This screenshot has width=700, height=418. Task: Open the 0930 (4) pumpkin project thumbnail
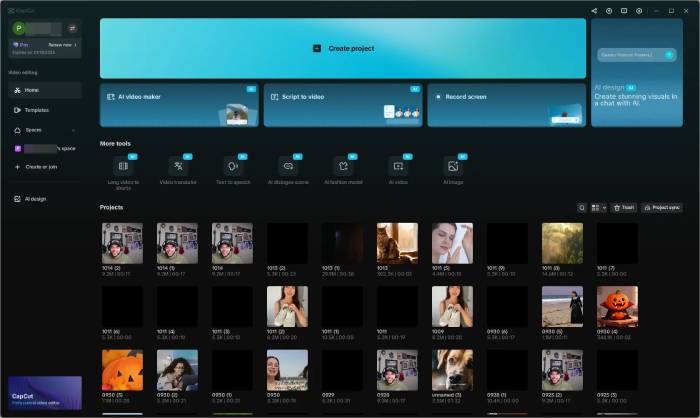tap(617, 306)
